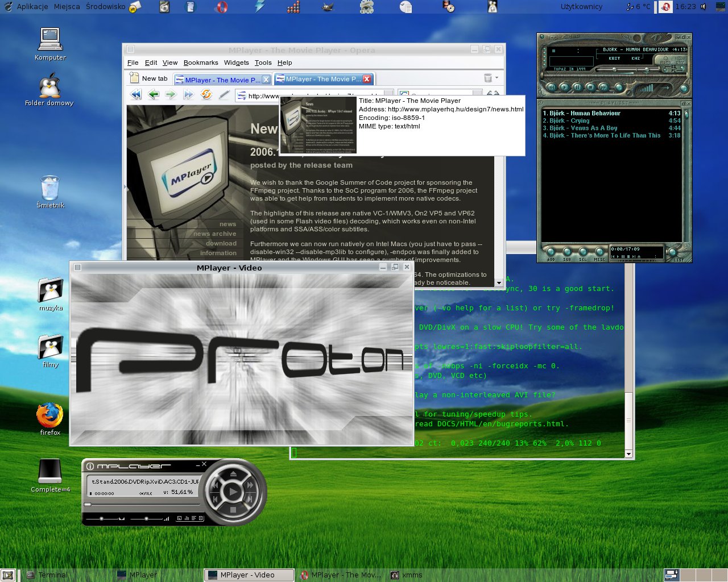This screenshot has width=728, height=582.
Task: Click Opera's green Forward arrow
Action: pos(171,95)
